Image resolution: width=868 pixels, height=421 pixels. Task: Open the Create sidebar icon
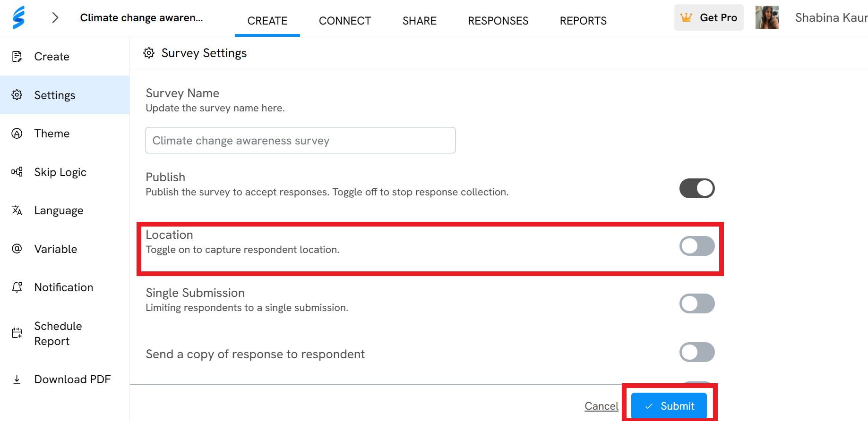[17, 57]
